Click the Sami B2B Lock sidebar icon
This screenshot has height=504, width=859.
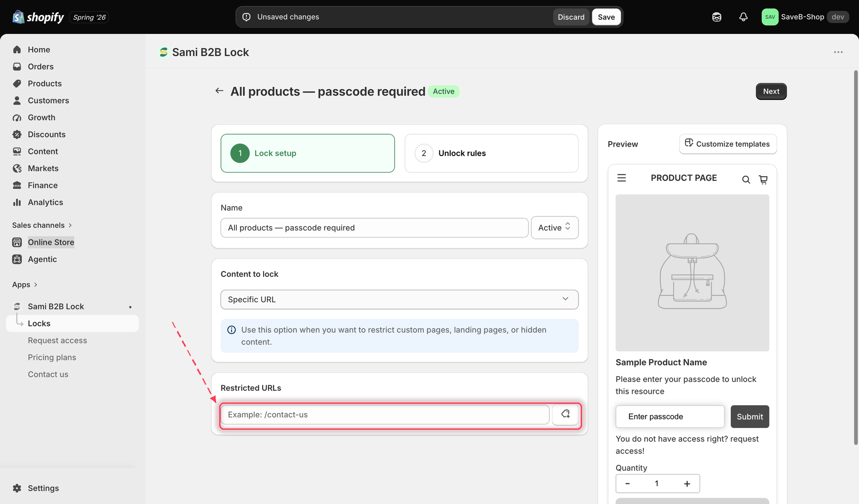(x=17, y=306)
